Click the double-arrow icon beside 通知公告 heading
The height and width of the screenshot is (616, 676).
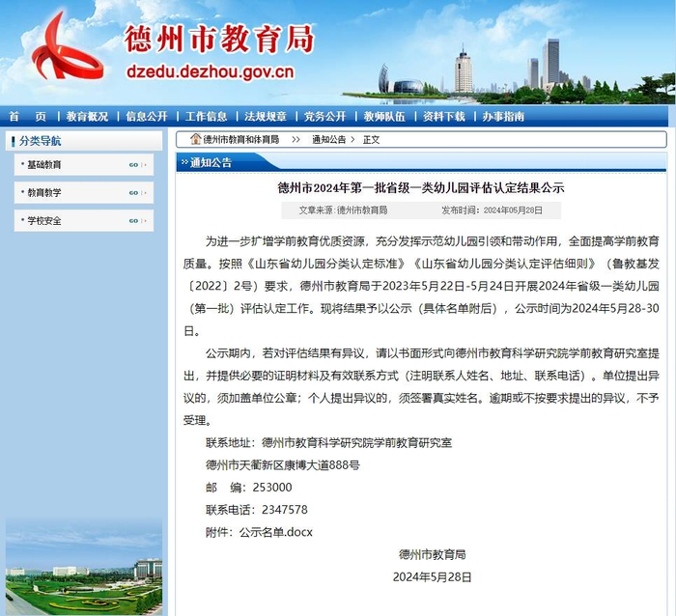click(185, 162)
